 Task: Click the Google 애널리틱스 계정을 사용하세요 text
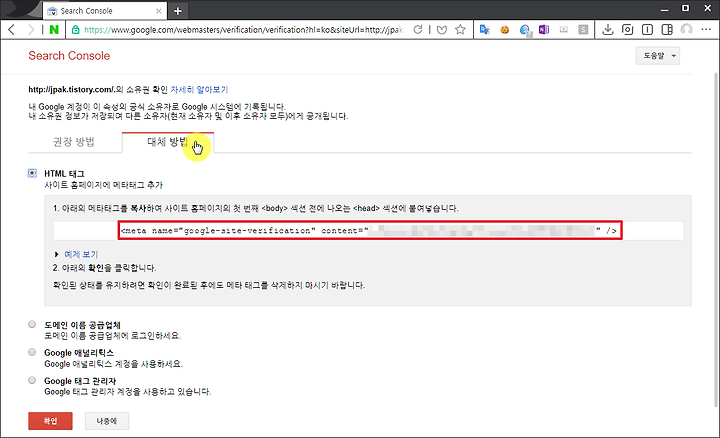coord(113,364)
